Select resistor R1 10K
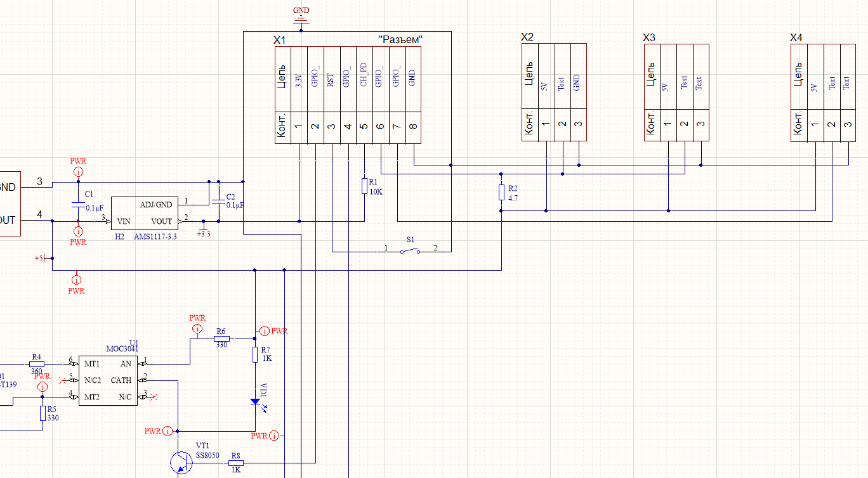 pos(364,186)
